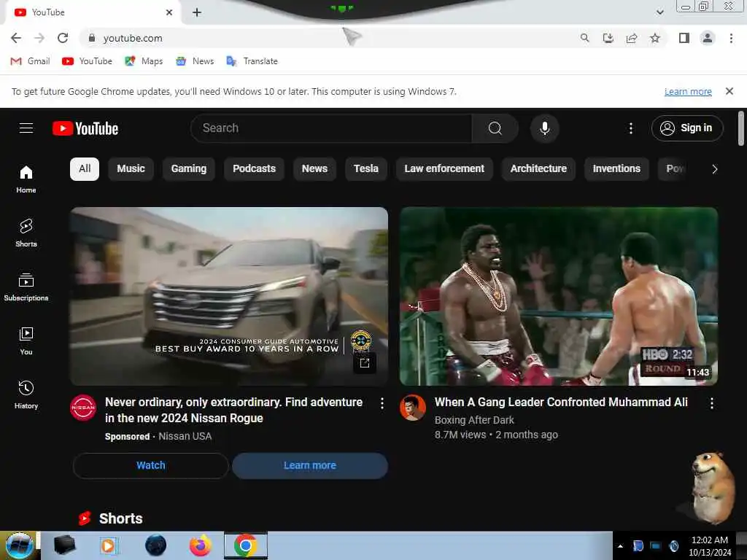Click the YouTube logo
Viewport: 747px width, 560px height.
[x=85, y=128]
